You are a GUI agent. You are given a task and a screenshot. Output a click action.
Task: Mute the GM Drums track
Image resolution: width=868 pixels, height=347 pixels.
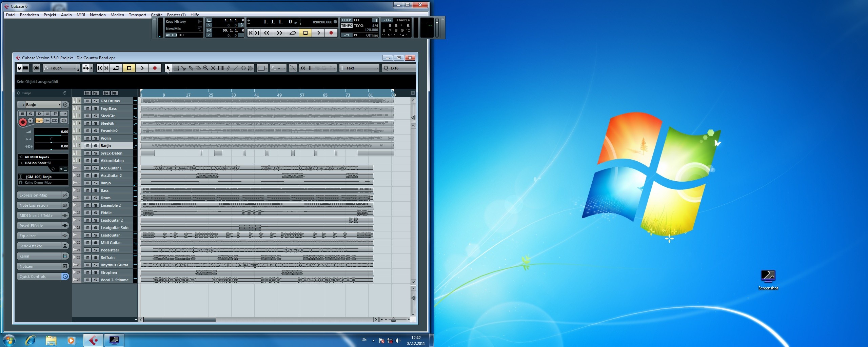(88, 101)
